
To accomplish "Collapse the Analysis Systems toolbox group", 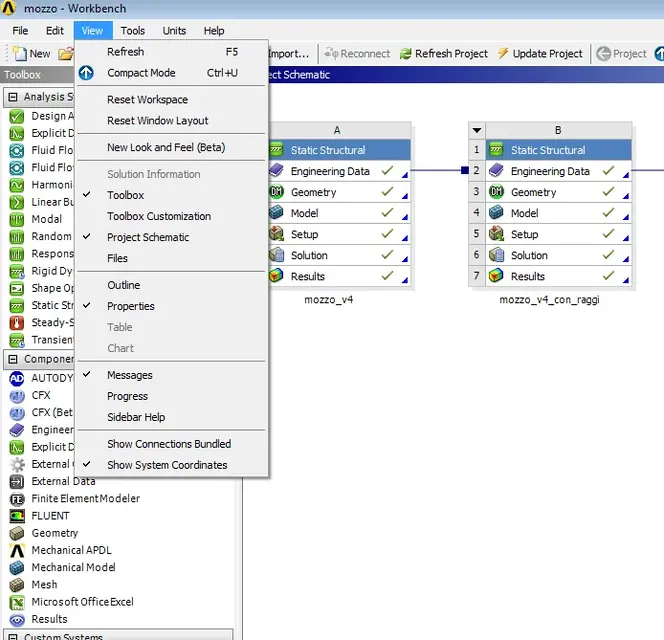I will click(x=13, y=97).
